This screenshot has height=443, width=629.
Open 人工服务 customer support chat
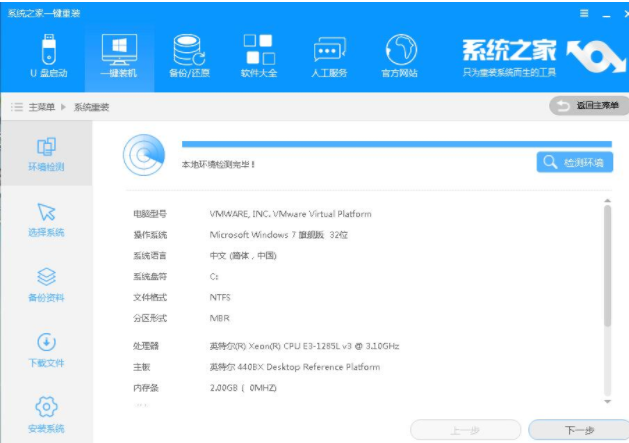(330, 55)
